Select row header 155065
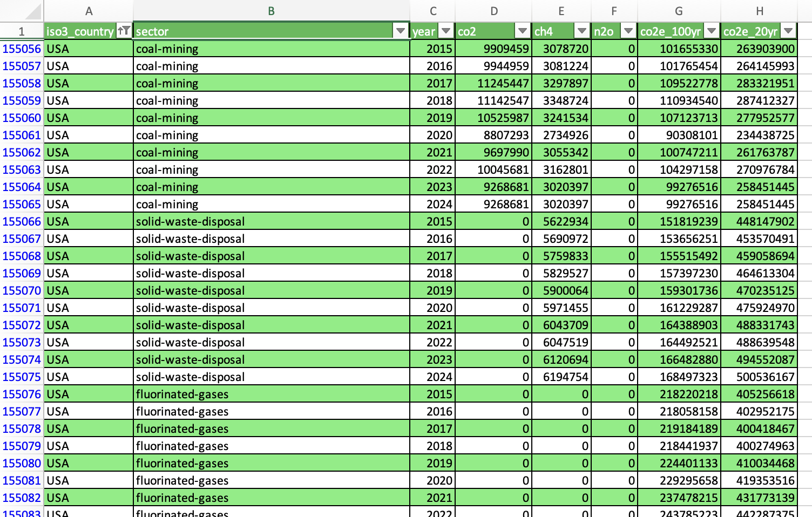This screenshot has height=517, width=812. pos(22,204)
